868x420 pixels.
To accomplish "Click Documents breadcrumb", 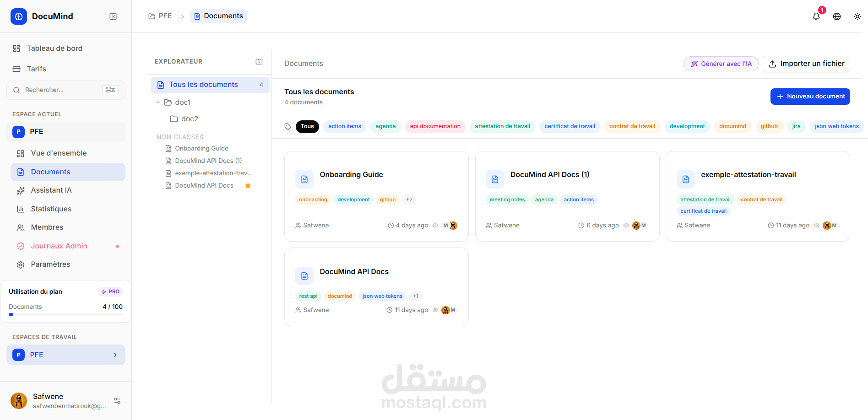I will coord(218,16).
